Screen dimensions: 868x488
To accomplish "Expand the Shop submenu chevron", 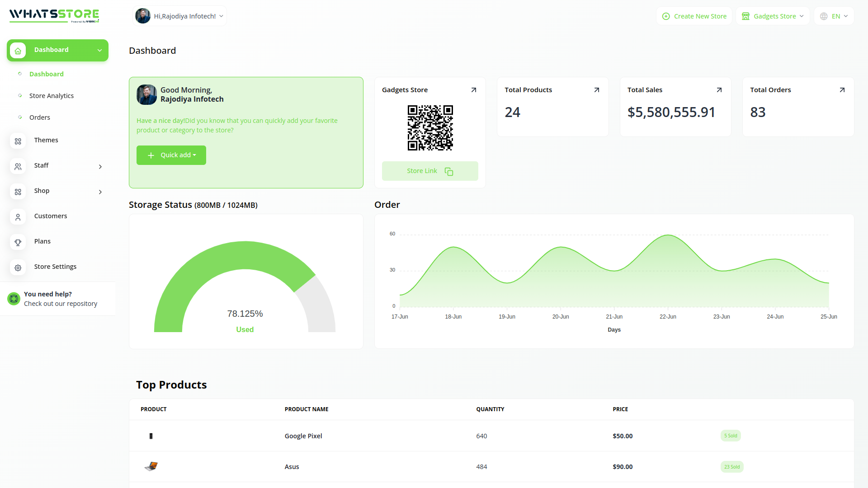I will (100, 192).
